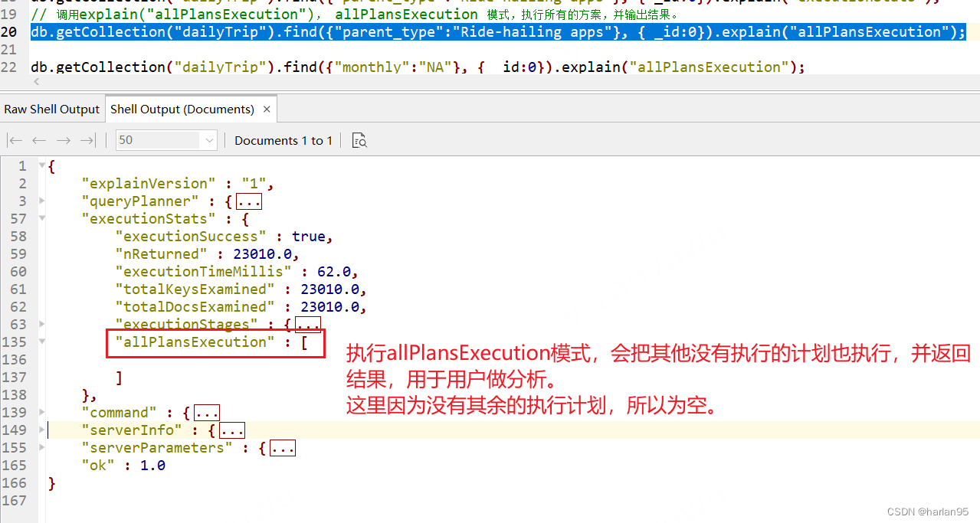Click the "totalKeysExamined" key
Viewport: 980px width, 523px height.
point(195,289)
